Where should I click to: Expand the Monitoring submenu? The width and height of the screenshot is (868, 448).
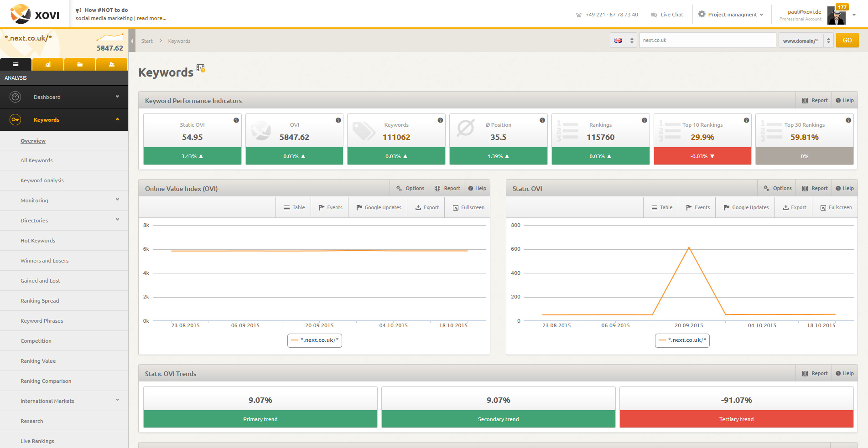(x=117, y=199)
